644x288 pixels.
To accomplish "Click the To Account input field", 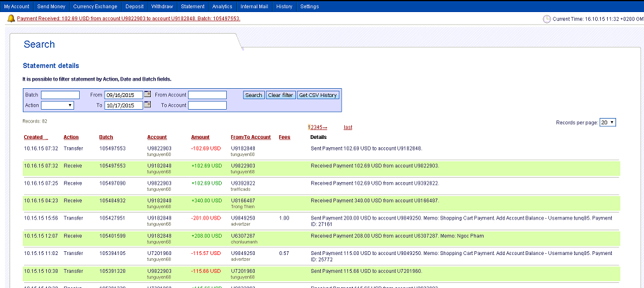I will tap(207, 105).
